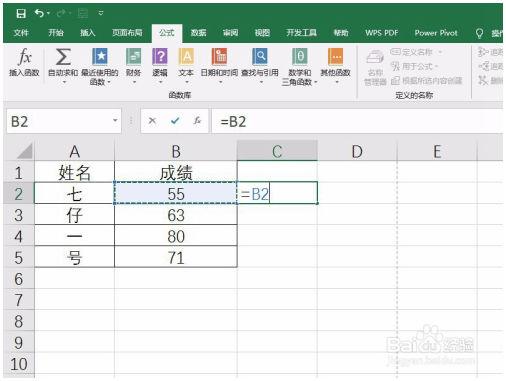Select column D header
Screen dimensions: 506x381
pyautogui.click(x=357, y=151)
